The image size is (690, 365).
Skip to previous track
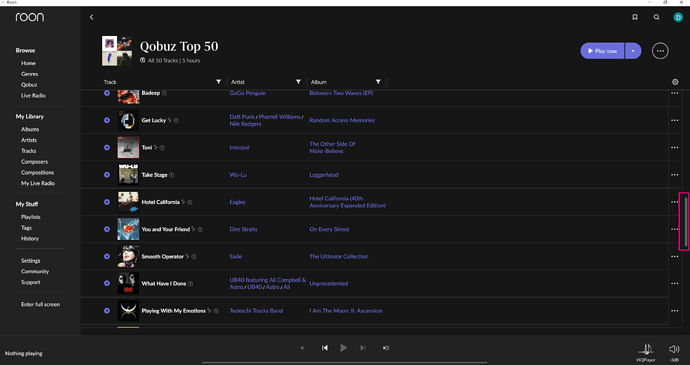(x=324, y=348)
